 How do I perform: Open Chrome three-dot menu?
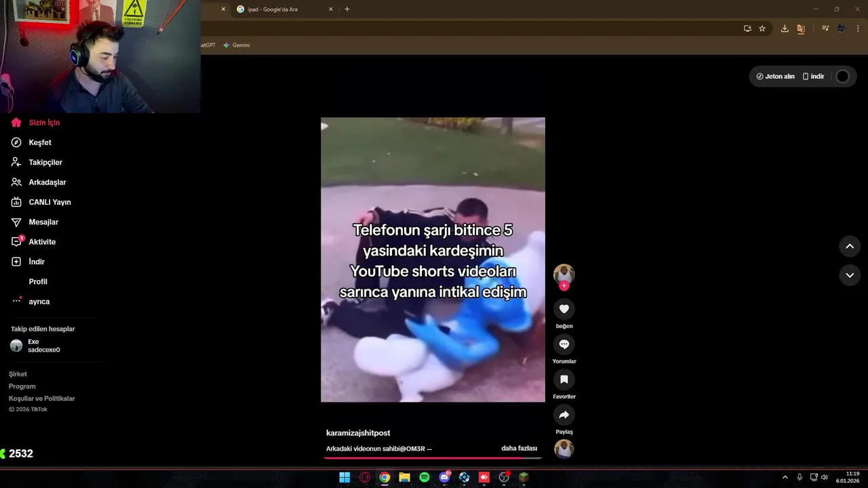[858, 28]
